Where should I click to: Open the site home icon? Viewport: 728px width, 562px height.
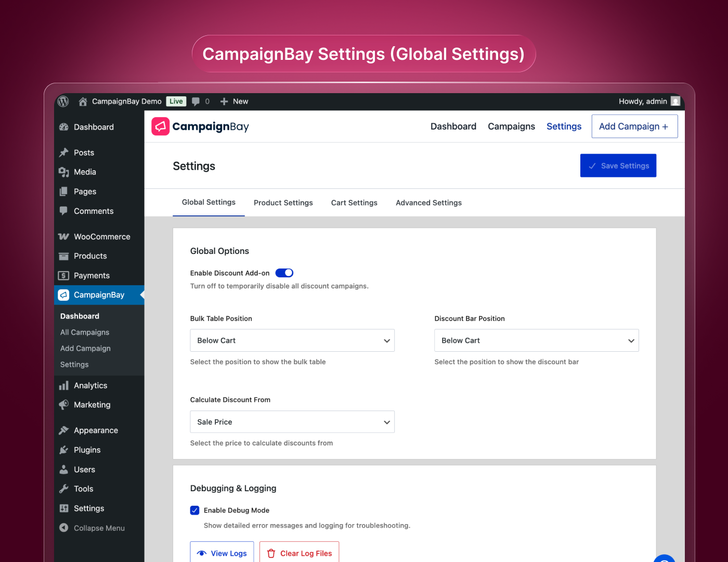click(83, 101)
